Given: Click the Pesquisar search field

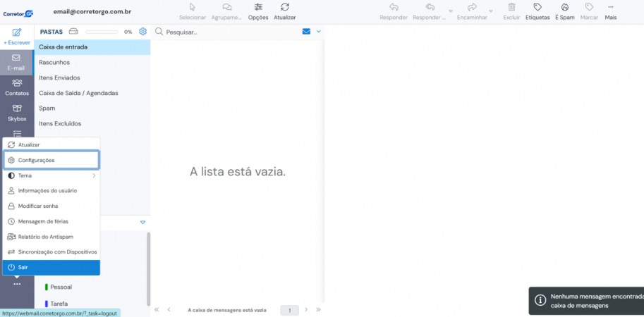Looking at the screenshot, I should 232,32.
